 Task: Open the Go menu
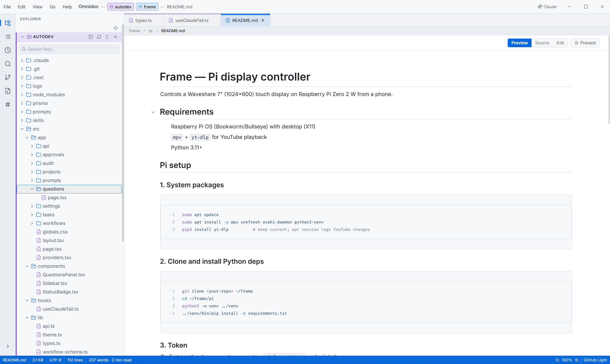52,7
